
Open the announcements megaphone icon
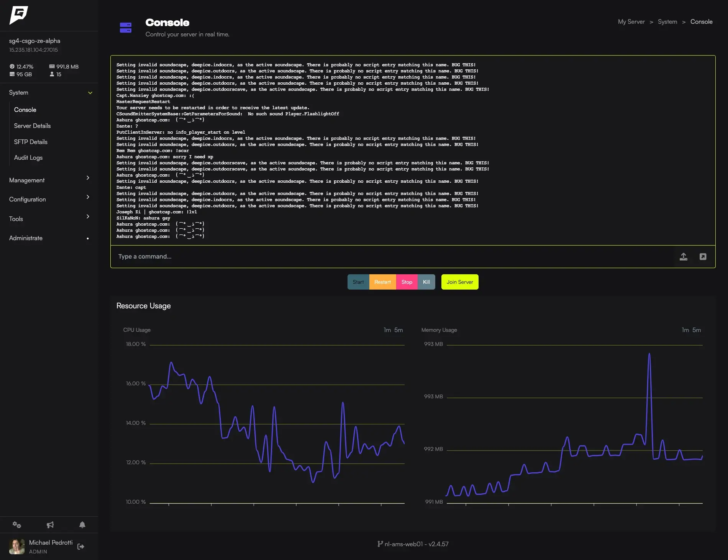click(50, 525)
